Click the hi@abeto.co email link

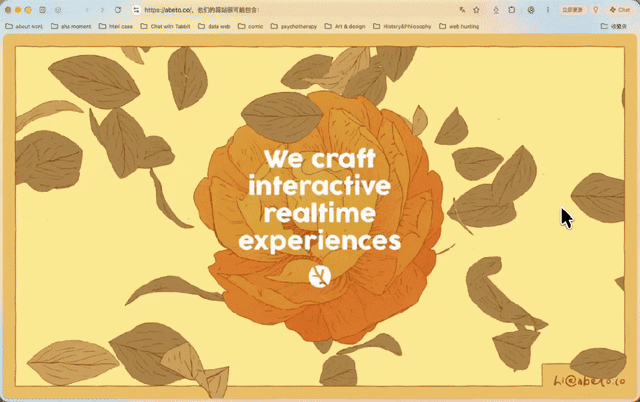click(x=589, y=381)
